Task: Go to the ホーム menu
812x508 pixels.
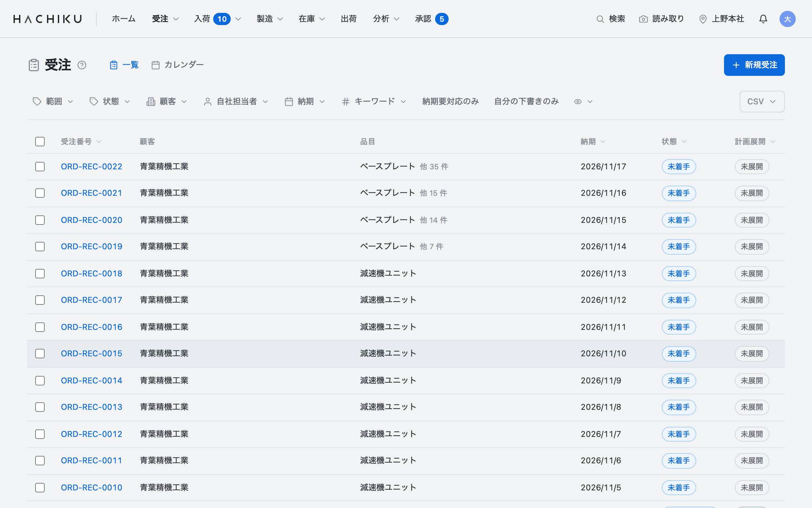Action: tap(124, 19)
